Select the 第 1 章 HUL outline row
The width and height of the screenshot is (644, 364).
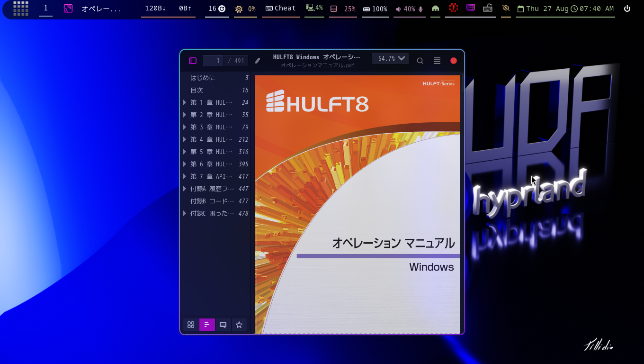215,102
